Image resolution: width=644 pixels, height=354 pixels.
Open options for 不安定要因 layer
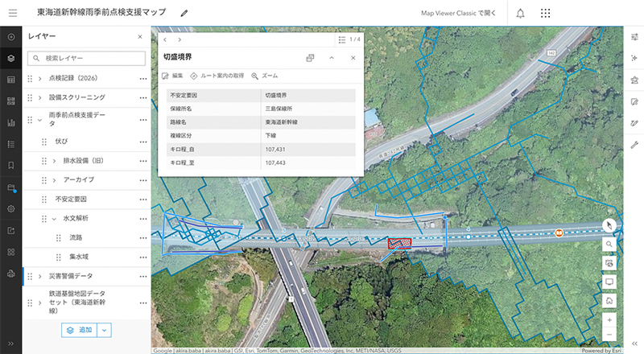143,200
